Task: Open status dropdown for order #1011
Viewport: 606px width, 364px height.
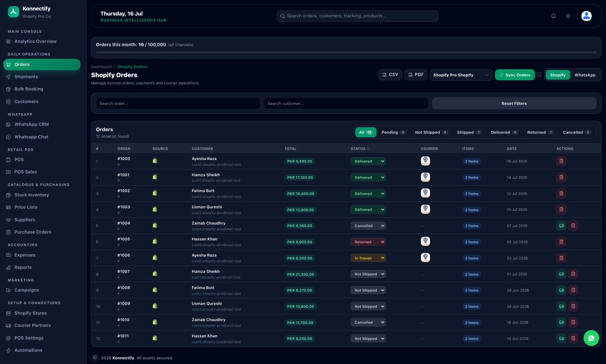Action: (x=368, y=339)
